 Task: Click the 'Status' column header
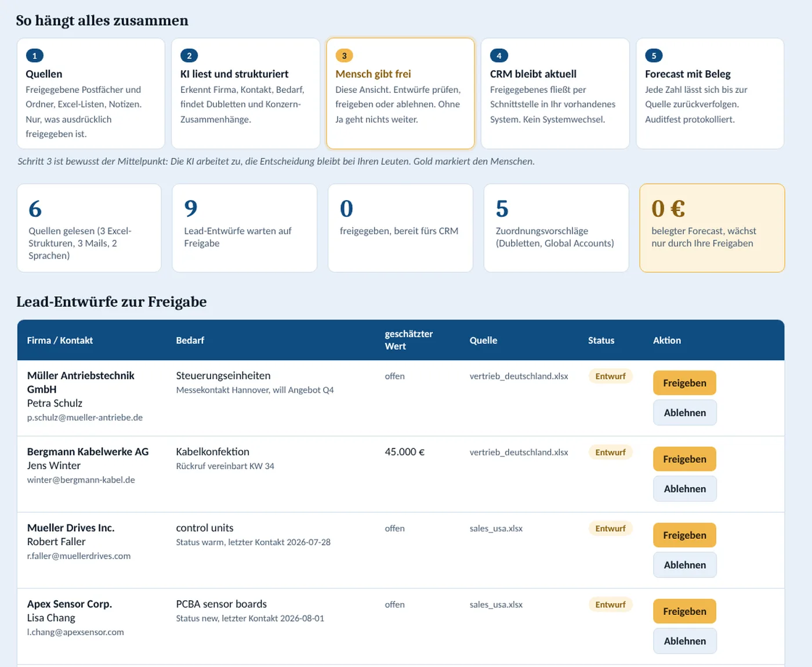601,340
